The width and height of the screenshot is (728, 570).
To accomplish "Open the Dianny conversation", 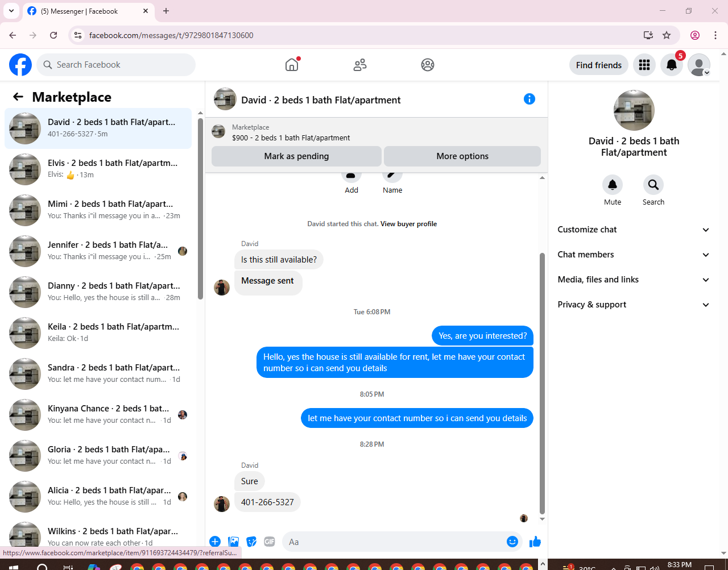I will click(98, 292).
